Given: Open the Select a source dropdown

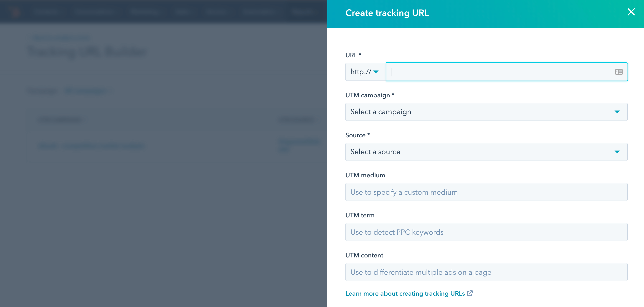Looking at the screenshot, I should tap(486, 152).
